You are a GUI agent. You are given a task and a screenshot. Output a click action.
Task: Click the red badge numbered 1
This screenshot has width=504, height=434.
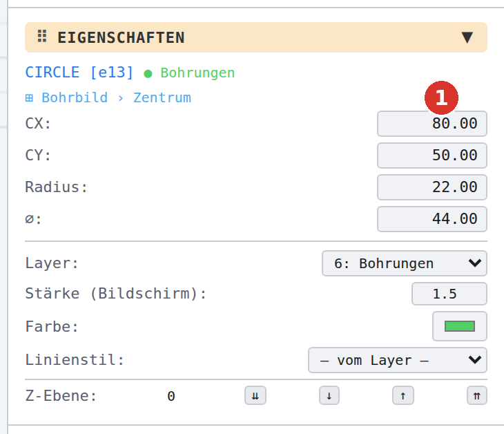(441, 97)
